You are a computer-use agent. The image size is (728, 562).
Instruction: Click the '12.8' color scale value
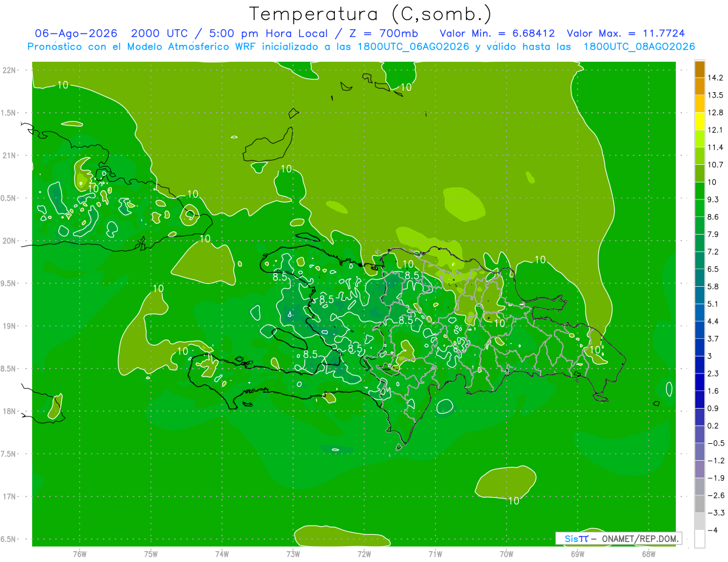click(x=715, y=113)
